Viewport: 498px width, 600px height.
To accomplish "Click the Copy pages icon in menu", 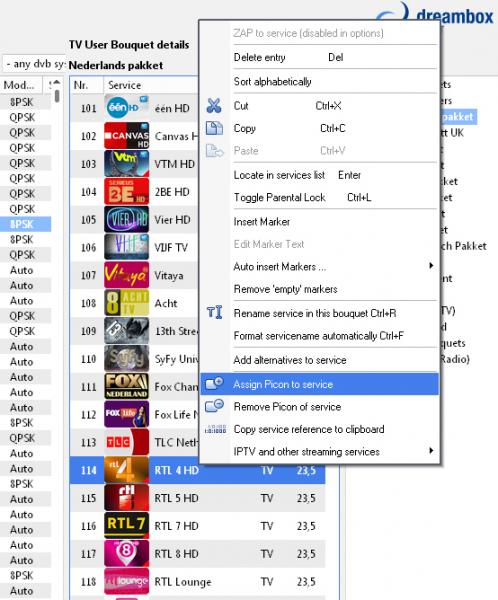I will [214, 128].
